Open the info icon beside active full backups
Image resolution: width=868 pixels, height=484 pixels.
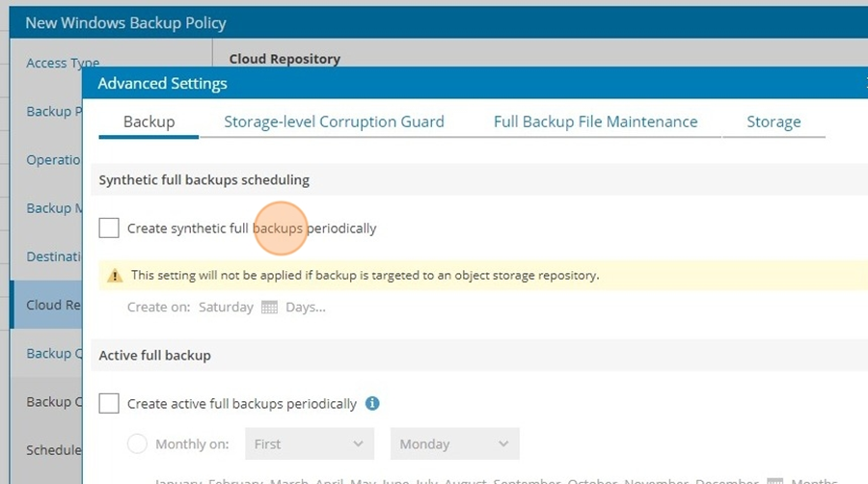point(372,403)
